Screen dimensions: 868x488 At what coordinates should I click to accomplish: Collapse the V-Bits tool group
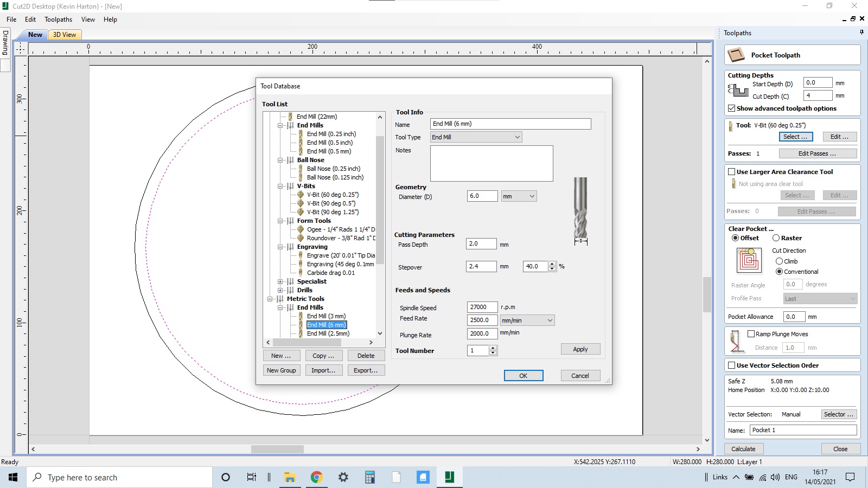(x=280, y=186)
